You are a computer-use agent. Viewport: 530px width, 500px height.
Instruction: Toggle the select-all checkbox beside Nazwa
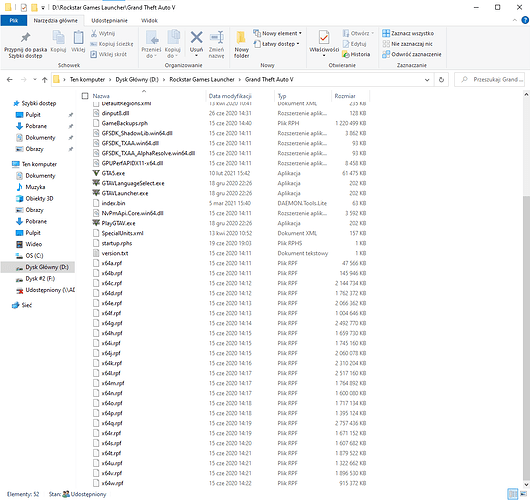tap(85, 96)
